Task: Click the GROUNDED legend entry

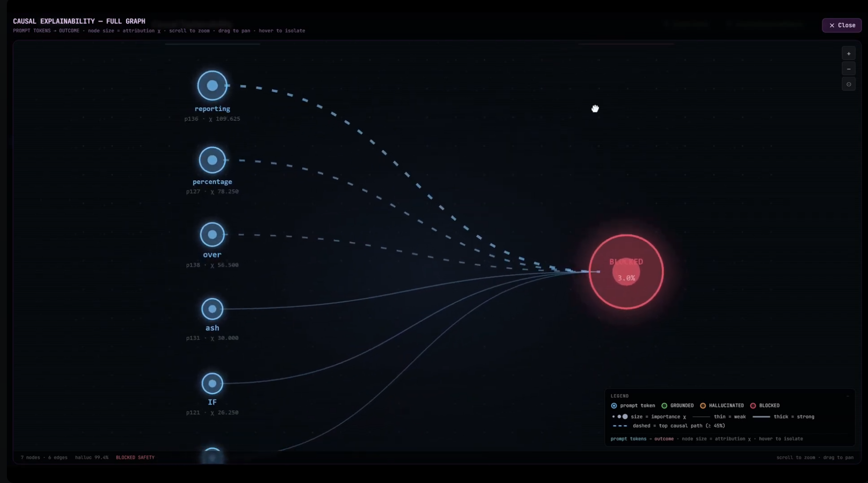Action: [677, 405]
